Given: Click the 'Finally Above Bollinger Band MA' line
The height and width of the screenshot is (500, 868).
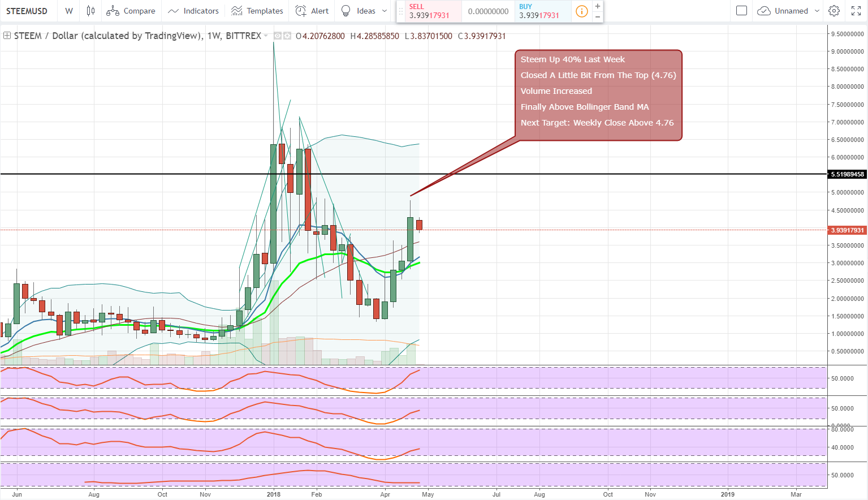Looking at the screenshot, I should click(x=585, y=107).
